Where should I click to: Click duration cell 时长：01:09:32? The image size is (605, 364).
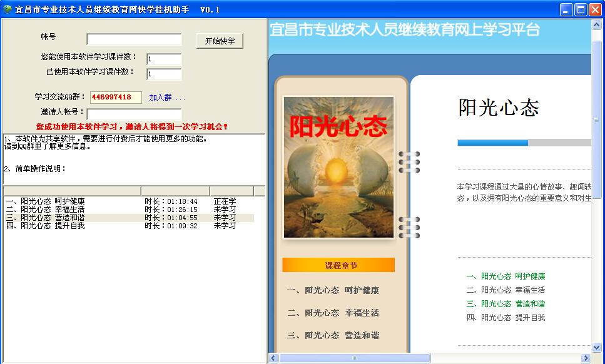point(171,226)
